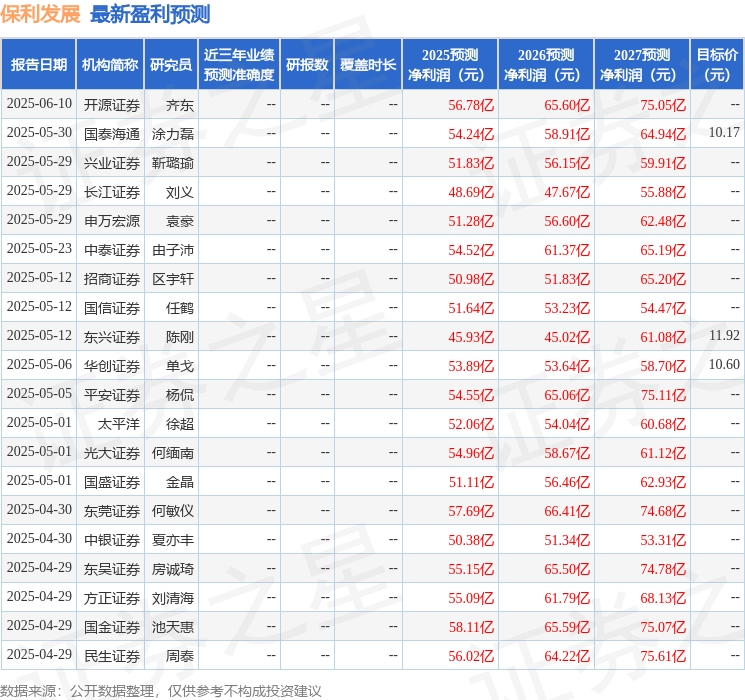The image size is (745, 700).
Task: Click researcher name 池天惠
Action: tap(173, 627)
